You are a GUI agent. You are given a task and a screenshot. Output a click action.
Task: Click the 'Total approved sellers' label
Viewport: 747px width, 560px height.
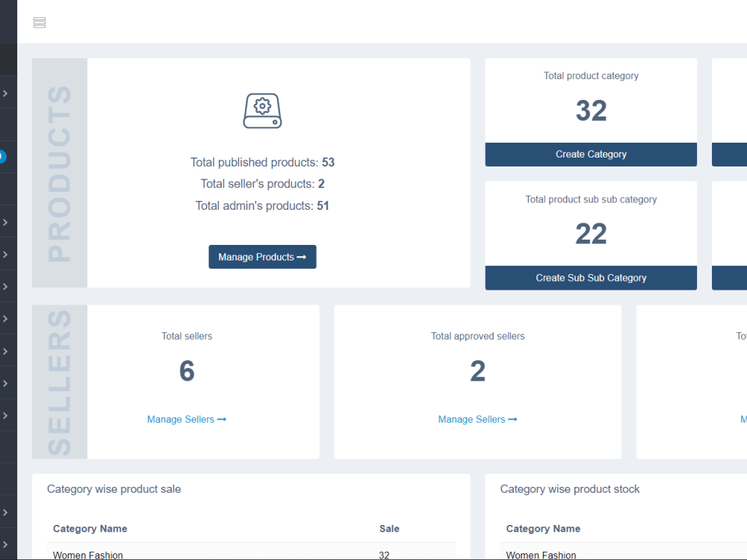pyautogui.click(x=478, y=336)
